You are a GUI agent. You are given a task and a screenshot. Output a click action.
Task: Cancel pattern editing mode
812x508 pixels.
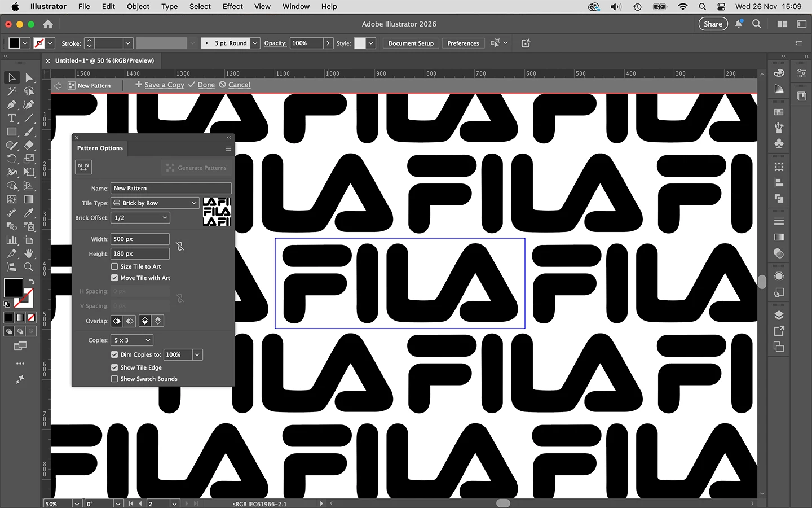click(x=239, y=85)
